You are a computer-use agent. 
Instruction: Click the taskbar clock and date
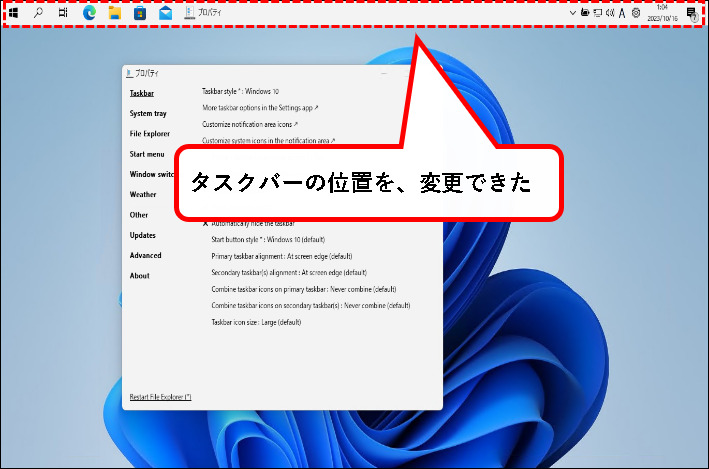(x=661, y=14)
